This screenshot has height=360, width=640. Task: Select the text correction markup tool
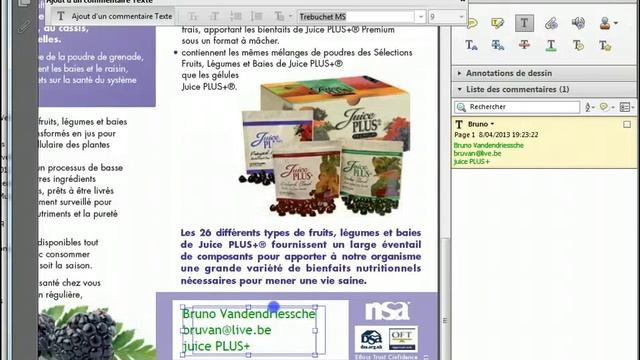click(x=605, y=45)
